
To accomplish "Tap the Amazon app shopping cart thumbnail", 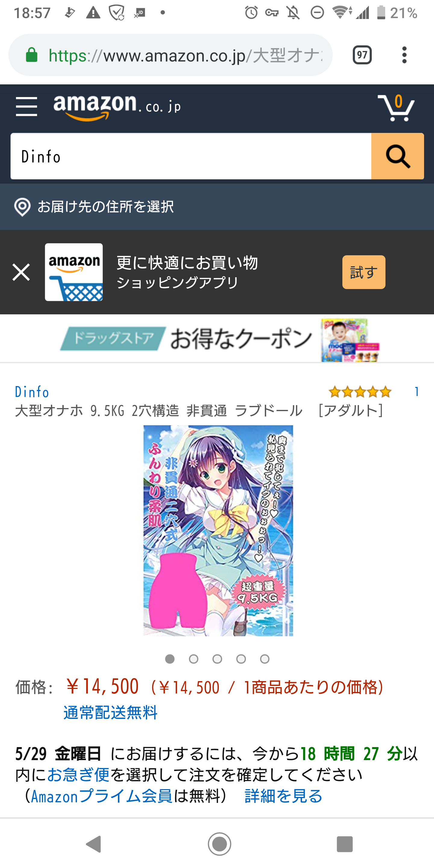I will point(74,272).
